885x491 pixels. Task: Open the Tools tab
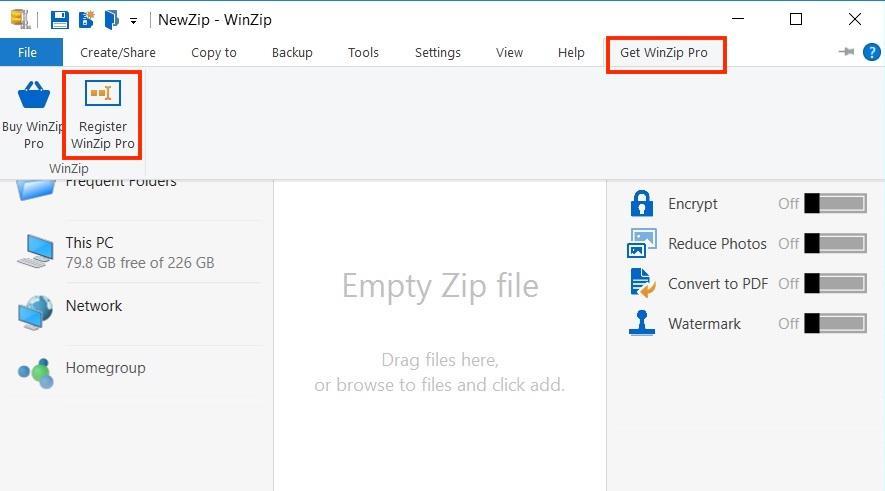[363, 52]
